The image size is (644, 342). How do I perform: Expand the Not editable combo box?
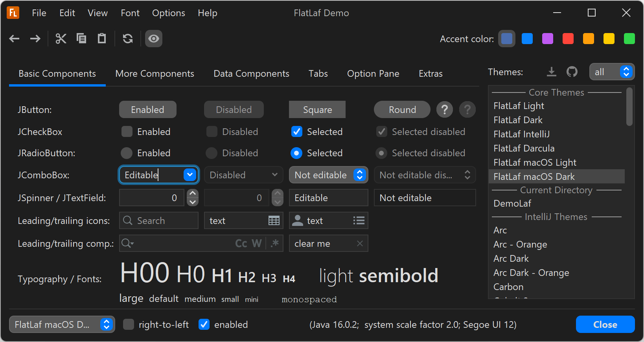click(x=360, y=175)
